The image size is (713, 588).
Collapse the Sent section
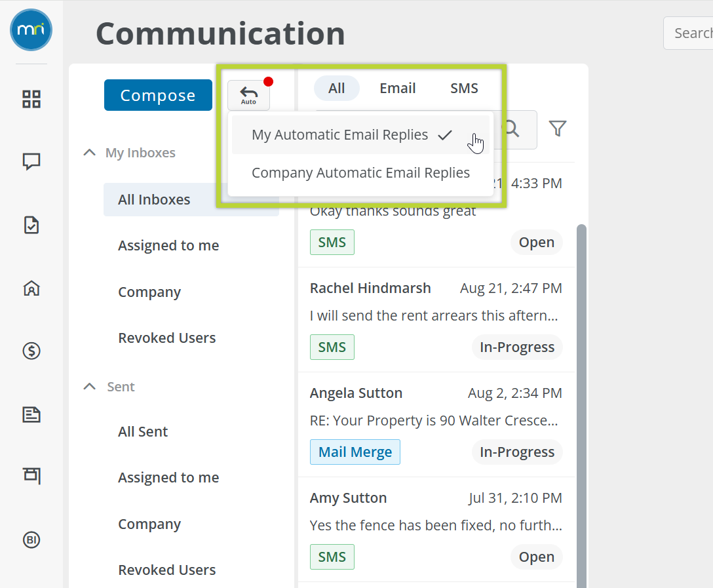[90, 387]
